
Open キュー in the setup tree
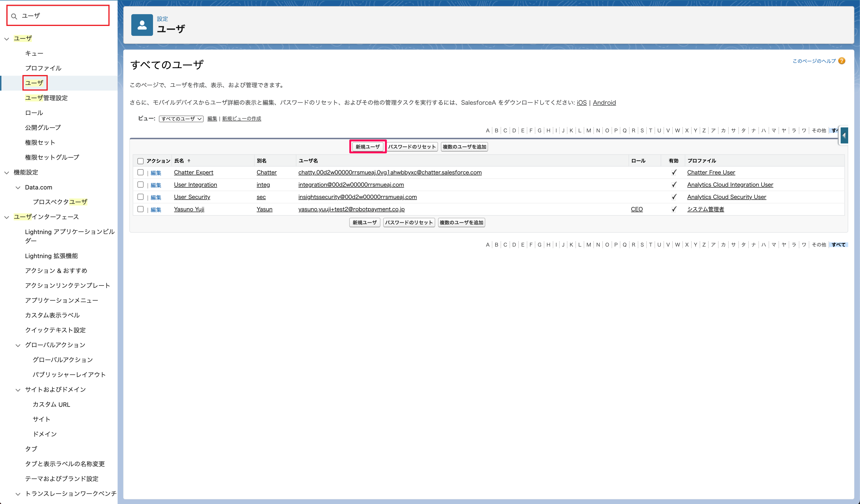pyautogui.click(x=34, y=53)
